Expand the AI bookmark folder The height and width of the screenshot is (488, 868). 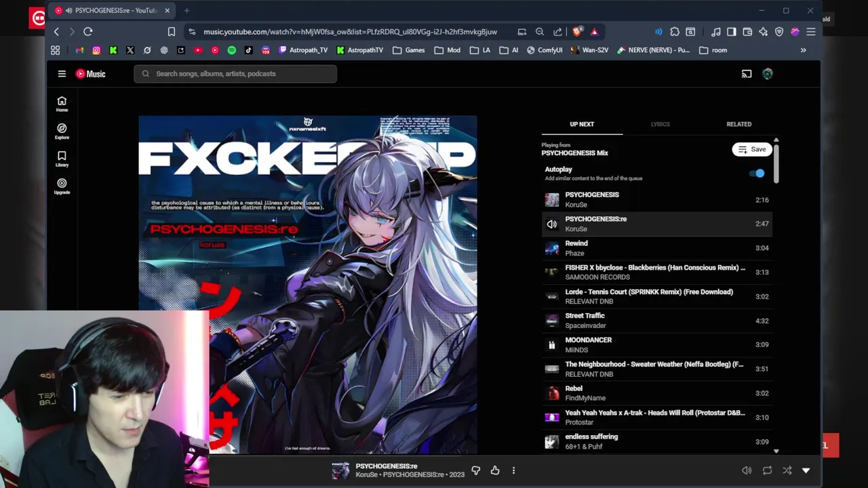509,50
